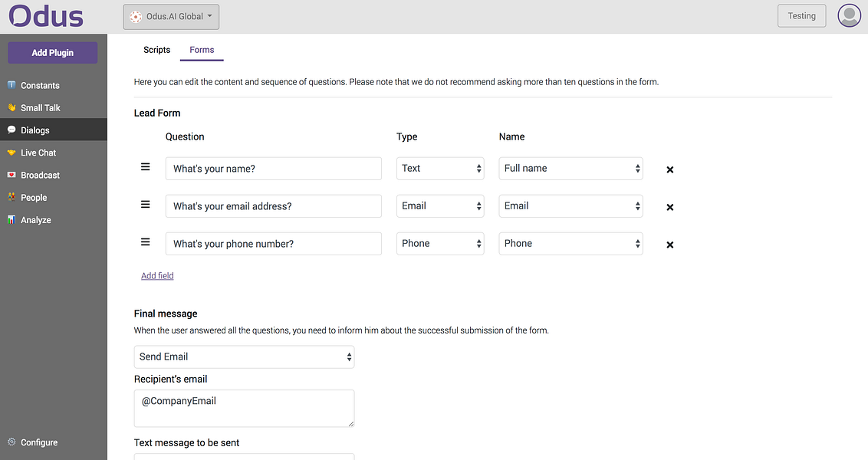Click the Add Plugin button
The width and height of the screenshot is (868, 460).
pos(53,53)
